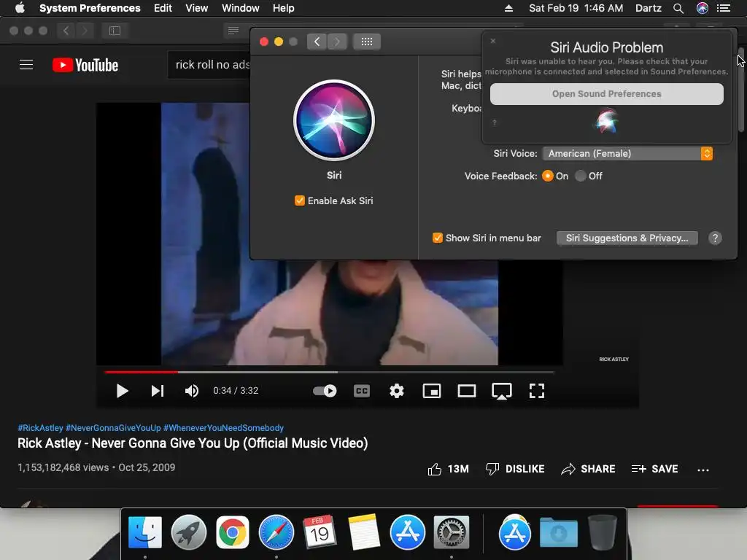Open Trash in the Dock
Image resolution: width=747 pixels, height=560 pixels.
coord(602,532)
